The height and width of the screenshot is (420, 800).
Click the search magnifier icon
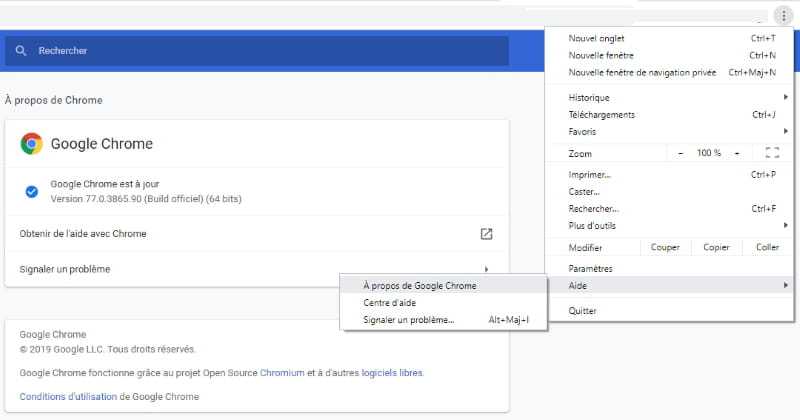(20, 51)
